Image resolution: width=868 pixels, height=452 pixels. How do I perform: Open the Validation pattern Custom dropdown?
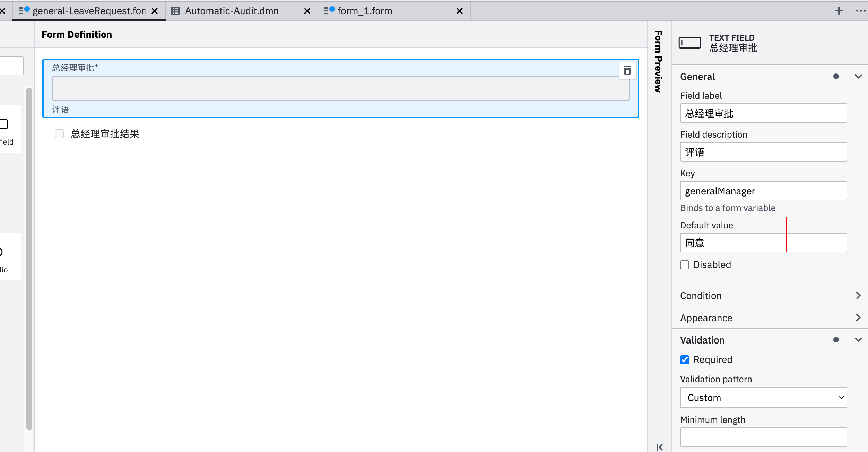coord(763,398)
